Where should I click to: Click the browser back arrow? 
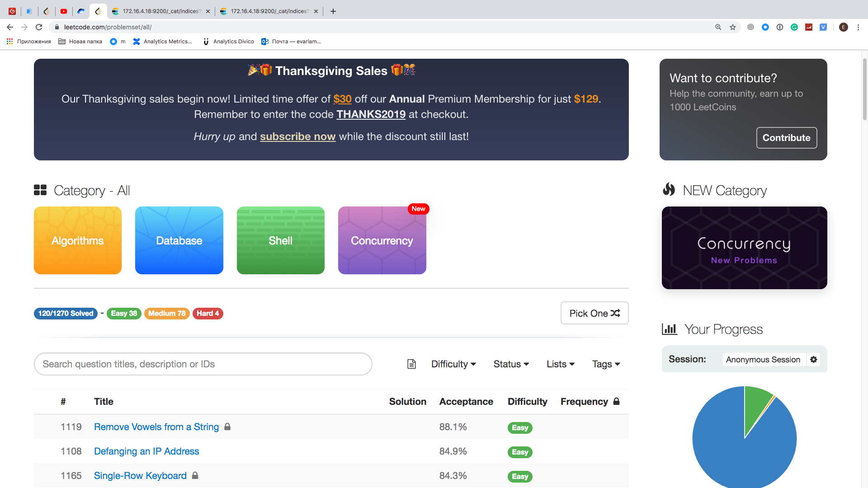(x=10, y=27)
